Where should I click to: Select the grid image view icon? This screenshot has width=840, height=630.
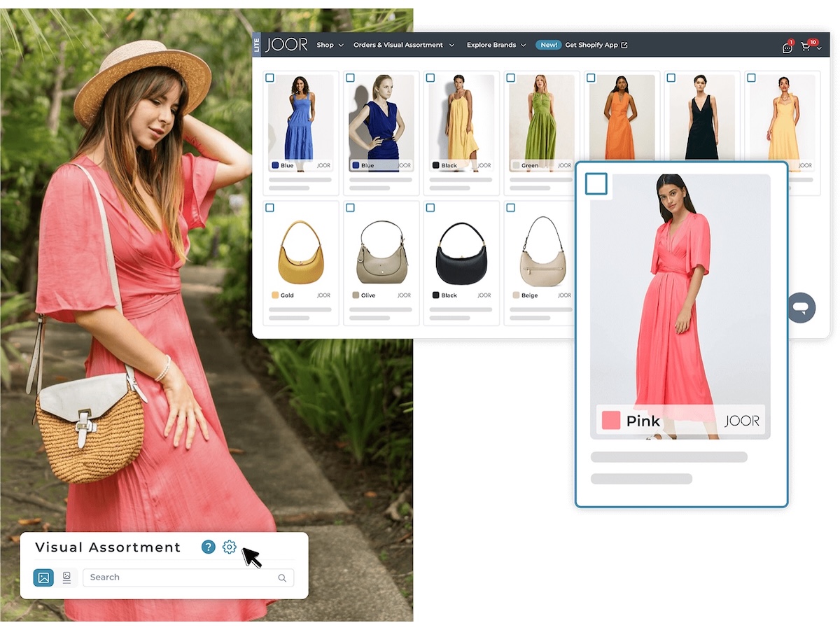(43, 577)
